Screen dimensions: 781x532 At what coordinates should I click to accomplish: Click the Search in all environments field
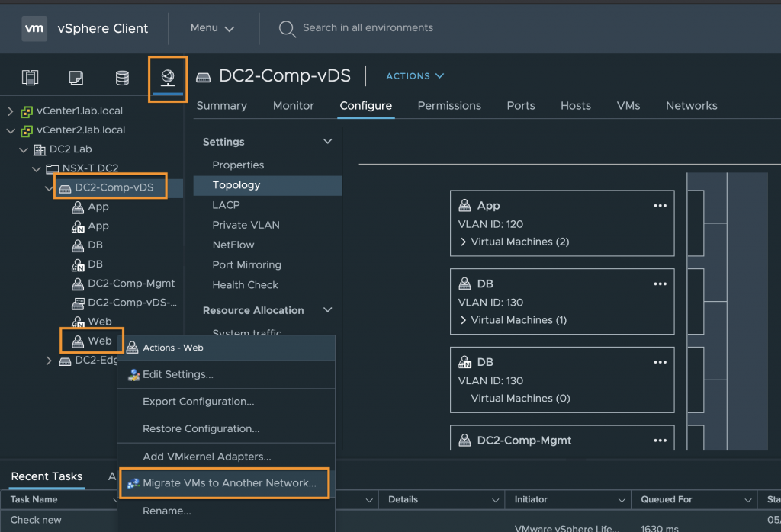pos(368,28)
